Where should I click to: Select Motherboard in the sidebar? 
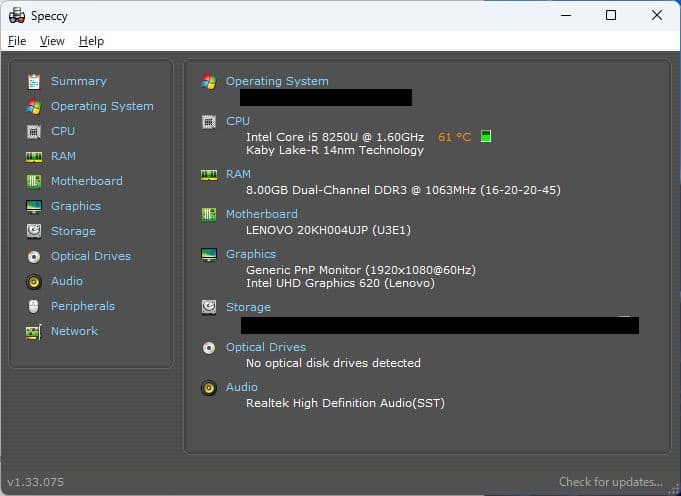pos(87,181)
